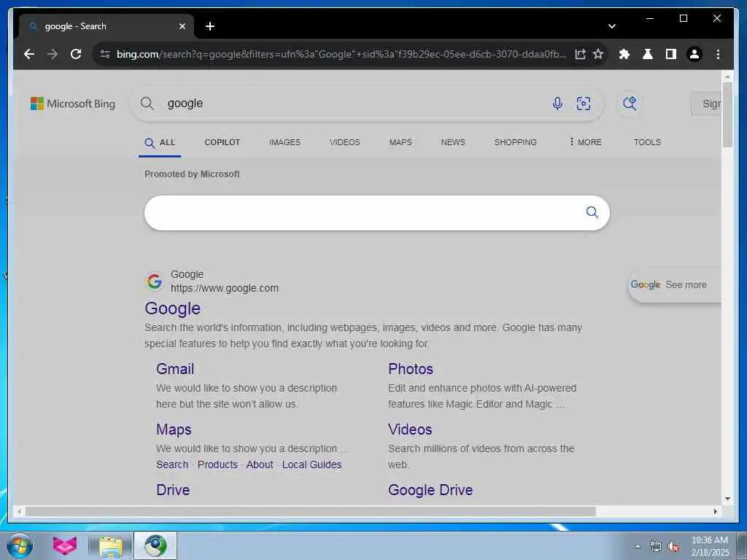Screen dimensions: 747x560
Task: Toggle the browser side panel icon
Action: click(671, 54)
